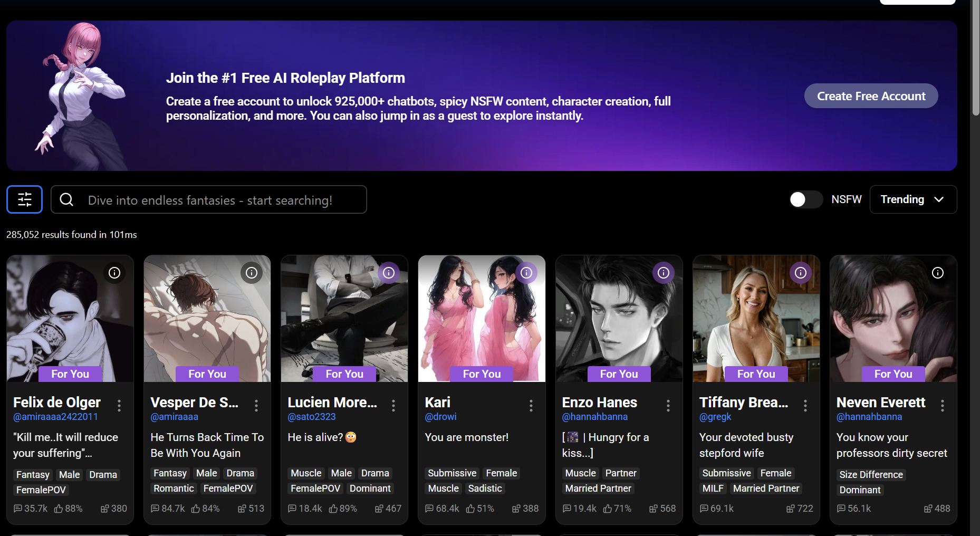This screenshot has width=980, height=536.
Task: Select Married Partner tag on Enzo Hanes card
Action: tap(598, 489)
